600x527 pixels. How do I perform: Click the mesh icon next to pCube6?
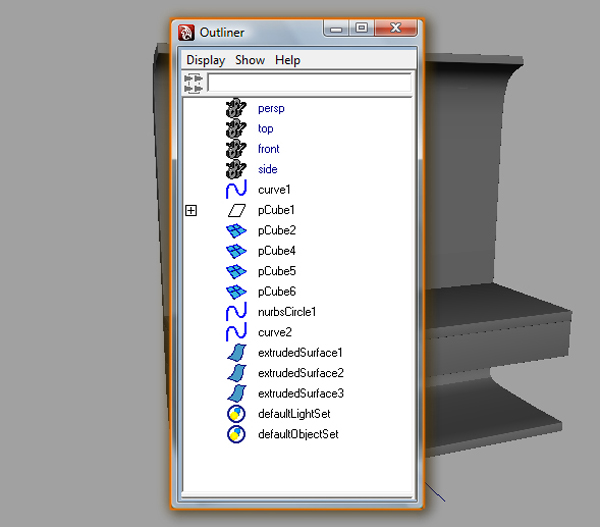236,292
